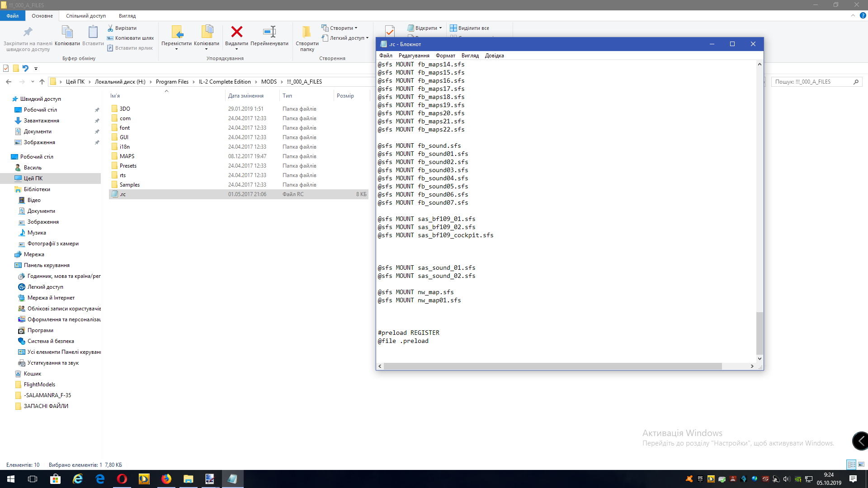This screenshot has height=488, width=868.
Task: Click the Delete (Видалити) red X icon
Action: point(236,32)
